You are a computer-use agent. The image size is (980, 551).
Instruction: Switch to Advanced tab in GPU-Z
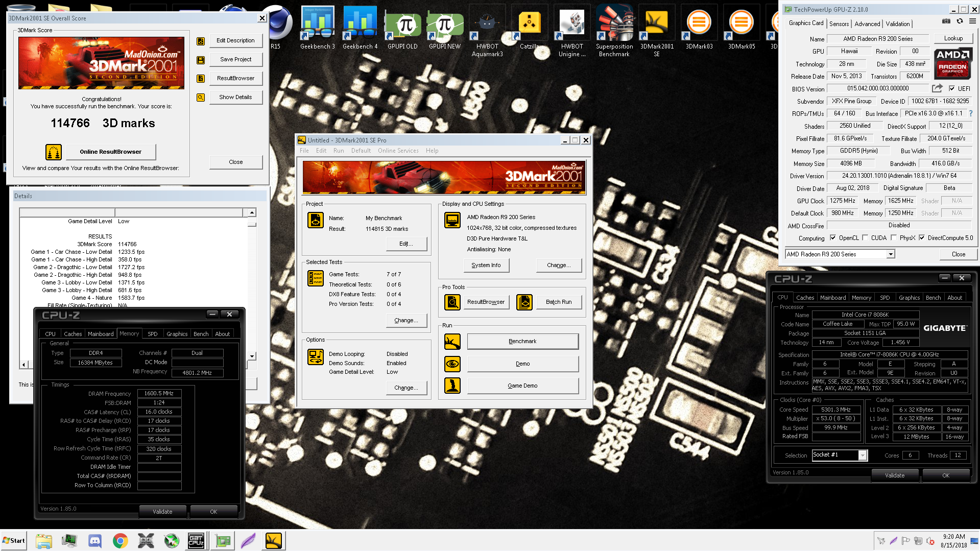(867, 24)
